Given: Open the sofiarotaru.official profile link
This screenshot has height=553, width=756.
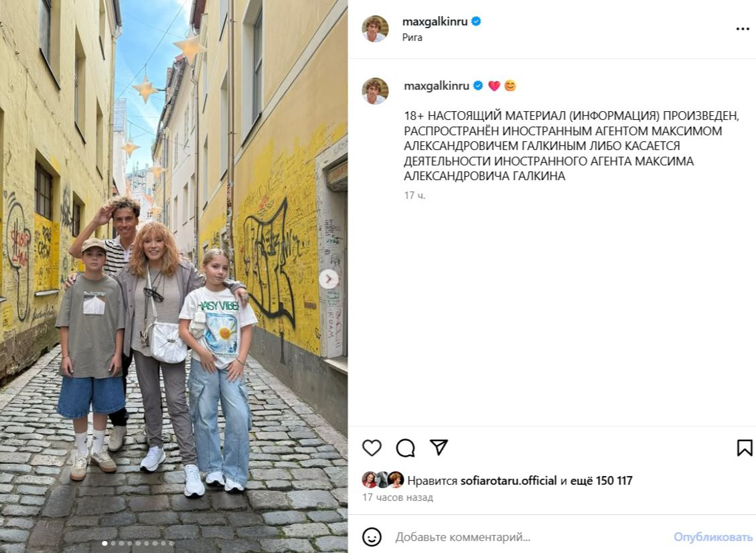Looking at the screenshot, I should point(509,481).
